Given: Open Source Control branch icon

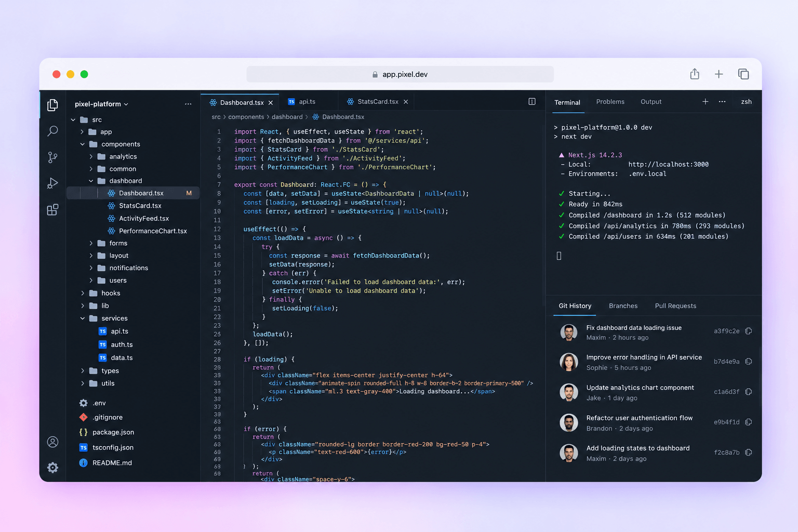Looking at the screenshot, I should (x=52, y=157).
